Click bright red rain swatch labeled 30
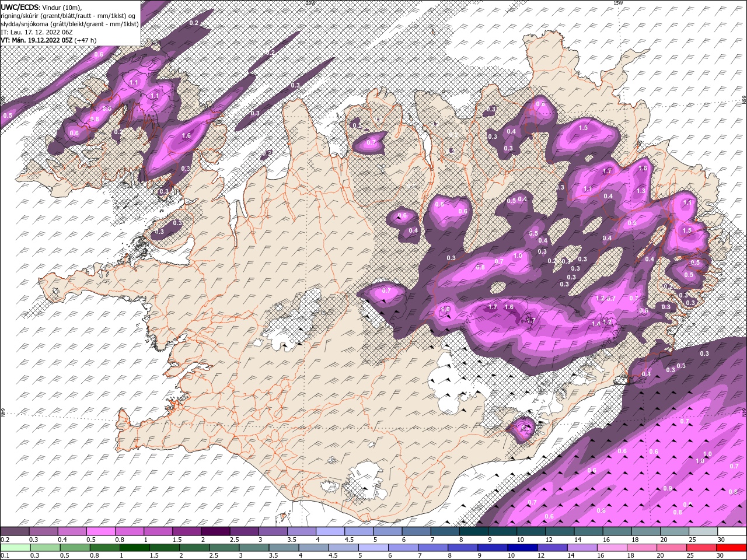This screenshot has width=747, height=560. (731, 548)
